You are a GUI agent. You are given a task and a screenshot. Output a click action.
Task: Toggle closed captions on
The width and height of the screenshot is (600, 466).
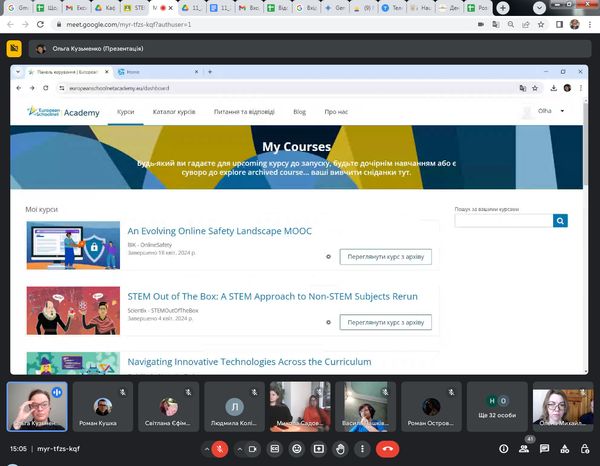(275, 449)
